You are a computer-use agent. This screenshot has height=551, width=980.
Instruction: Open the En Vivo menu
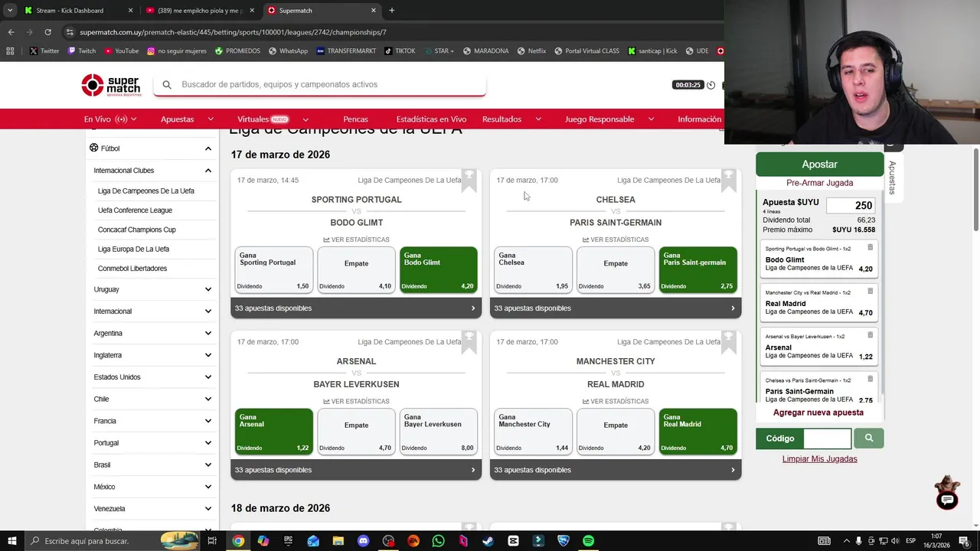110,119
